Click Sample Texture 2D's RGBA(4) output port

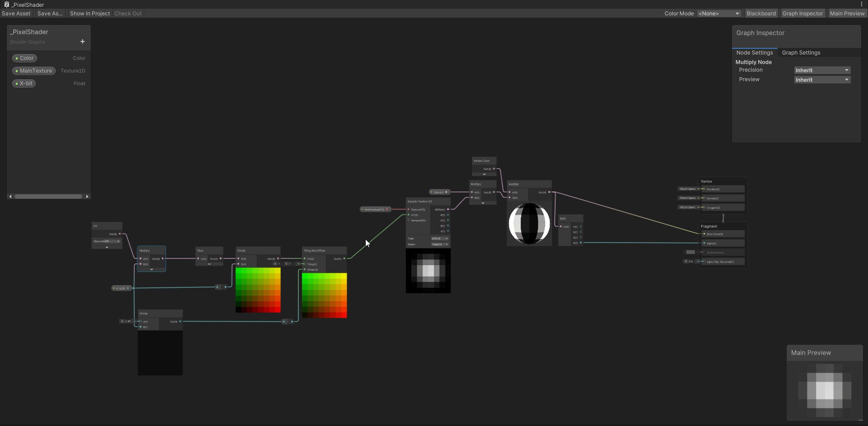click(x=448, y=210)
